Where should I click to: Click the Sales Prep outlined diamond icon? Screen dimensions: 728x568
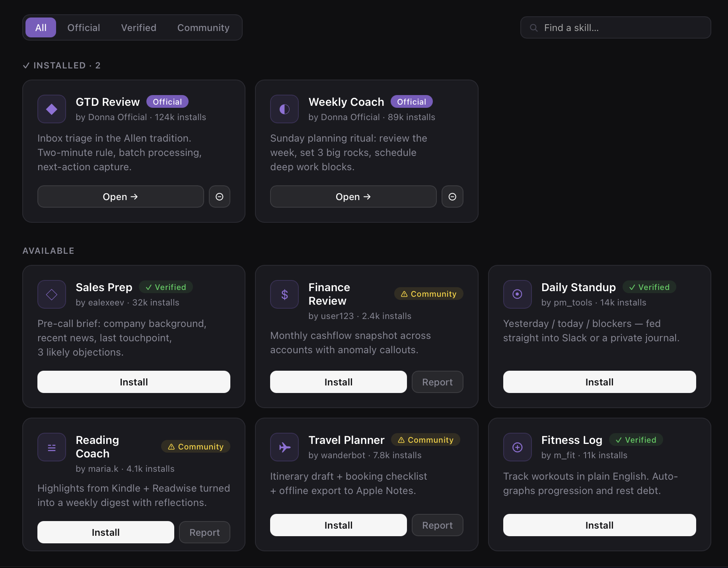pyautogui.click(x=52, y=294)
